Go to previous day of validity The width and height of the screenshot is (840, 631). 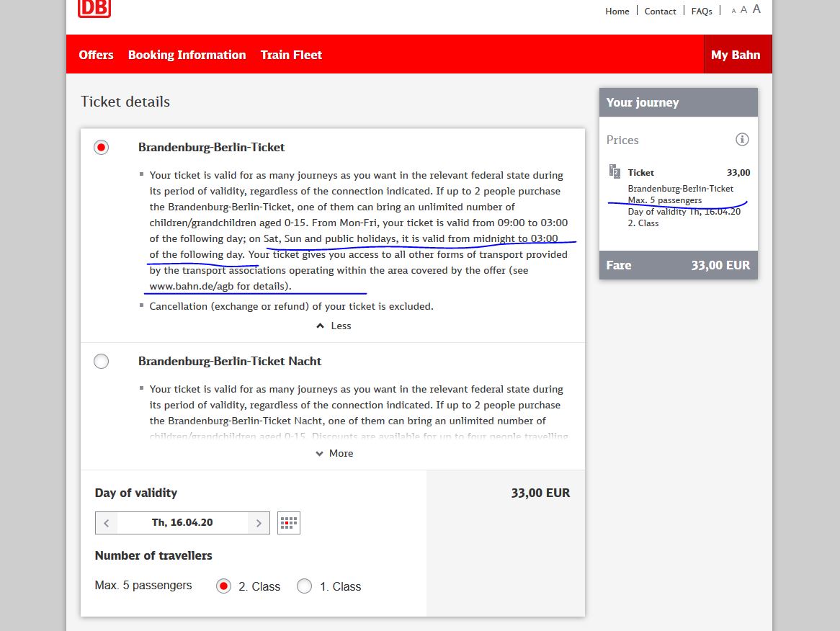pos(106,523)
